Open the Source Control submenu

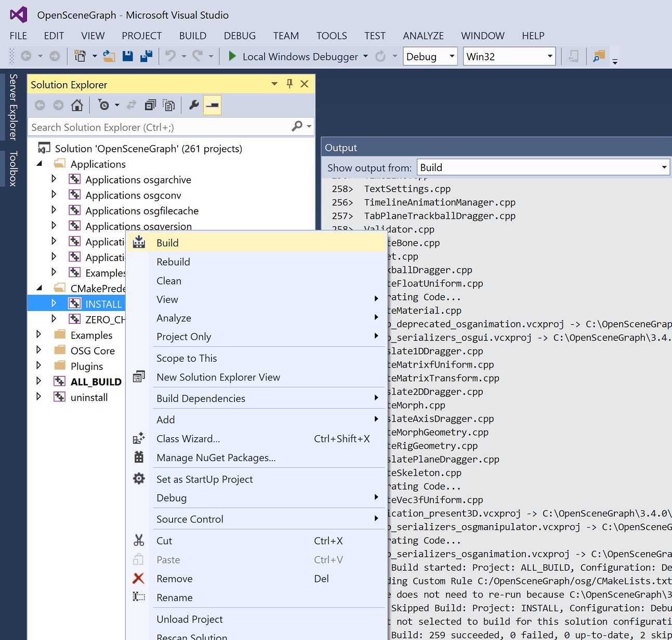tap(256, 519)
